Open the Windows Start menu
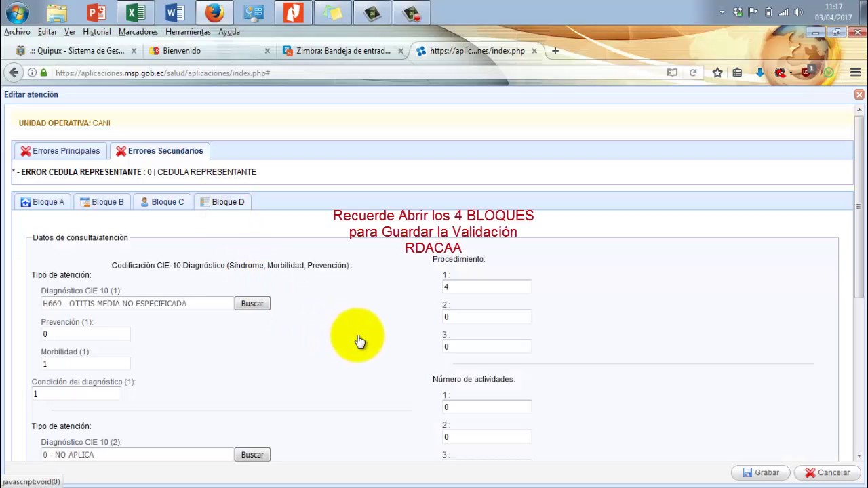The image size is (868, 488). coord(17,12)
